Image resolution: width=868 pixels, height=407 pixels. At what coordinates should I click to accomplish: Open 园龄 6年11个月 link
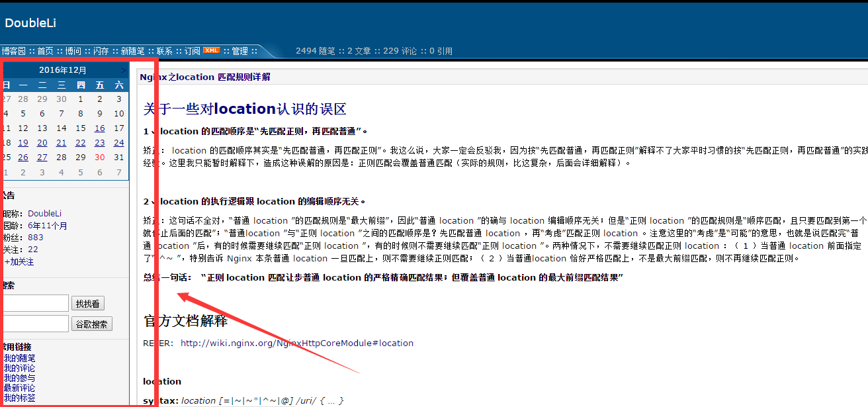point(48,226)
